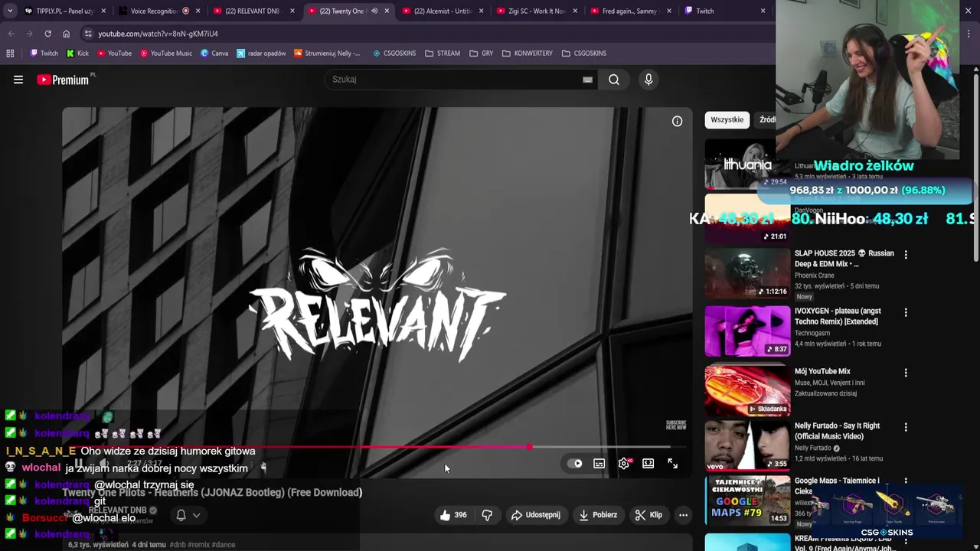Open options menu for SLAP HOUSE 2025
The width and height of the screenshot is (980, 551).
pos(906,255)
